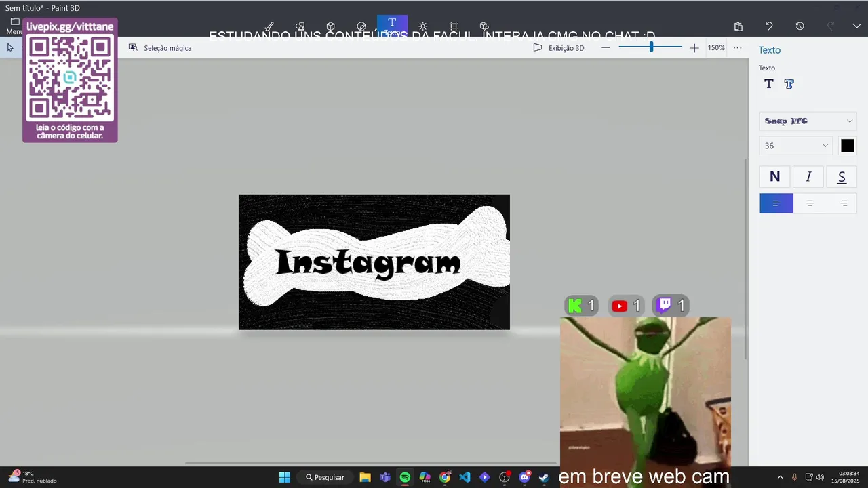
Task: Select the 3D text option
Action: click(789, 84)
